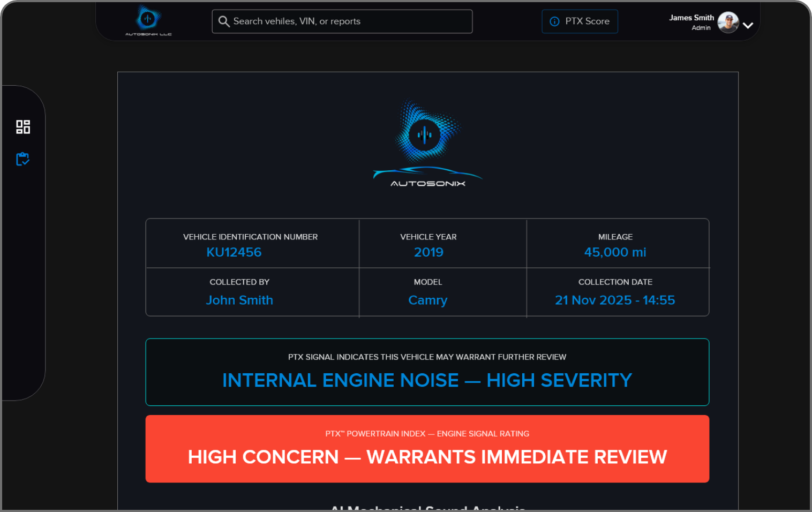Click the Camry model value
This screenshot has width=812, height=512.
coord(427,300)
